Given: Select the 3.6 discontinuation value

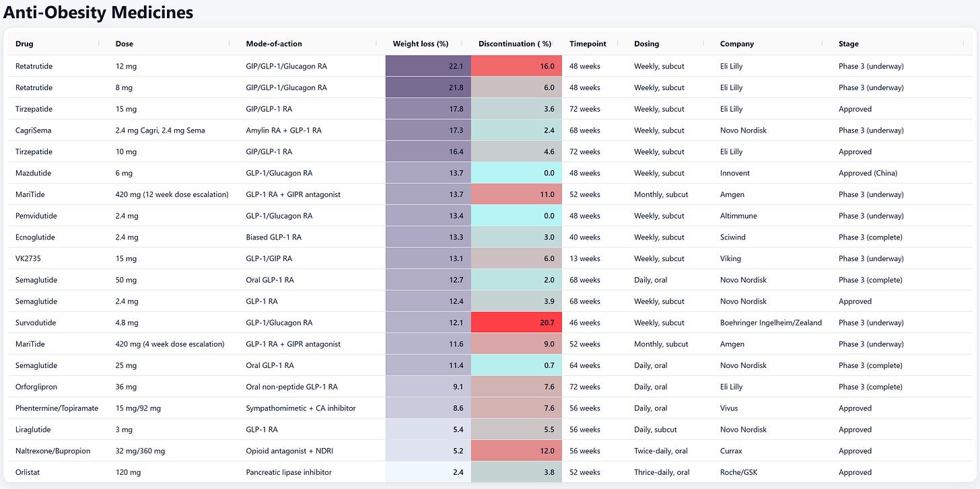Looking at the screenshot, I should [549, 109].
